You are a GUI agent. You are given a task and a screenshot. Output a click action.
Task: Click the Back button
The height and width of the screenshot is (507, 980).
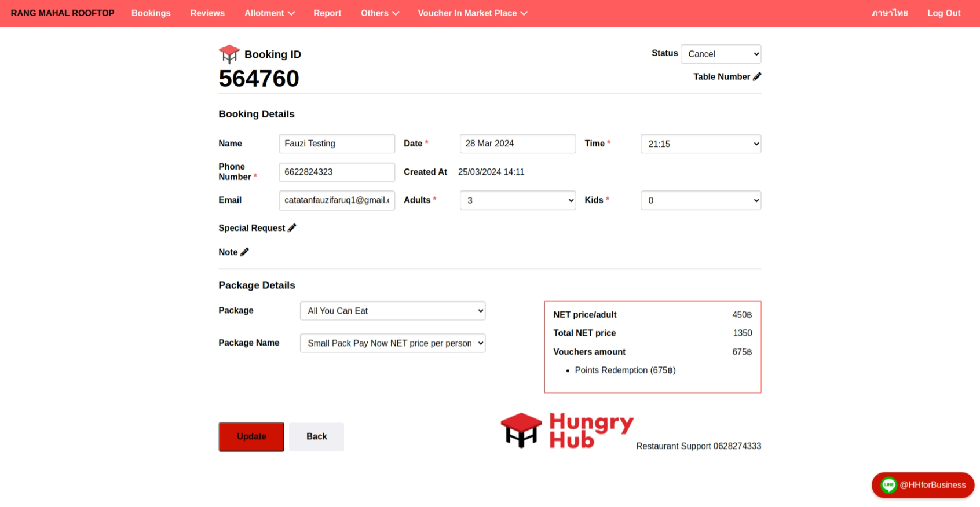tap(316, 436)
